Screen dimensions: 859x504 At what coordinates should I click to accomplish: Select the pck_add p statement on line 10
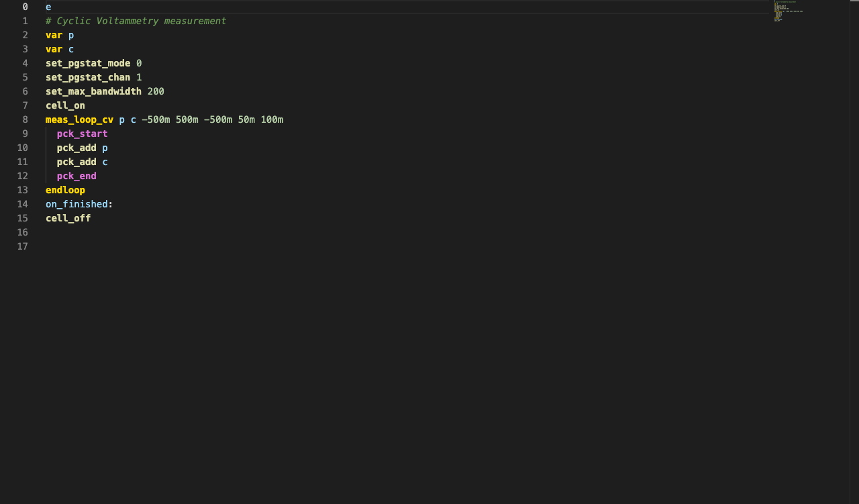click(x=81, y=148)
